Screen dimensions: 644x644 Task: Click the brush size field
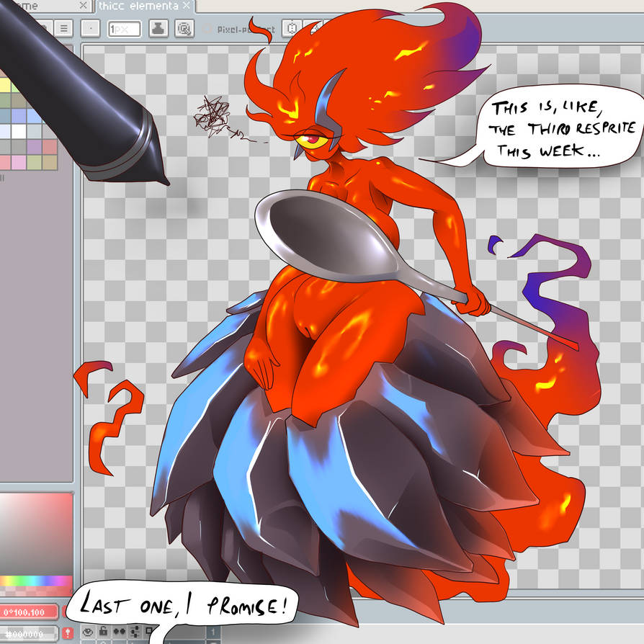pos(124,29)
